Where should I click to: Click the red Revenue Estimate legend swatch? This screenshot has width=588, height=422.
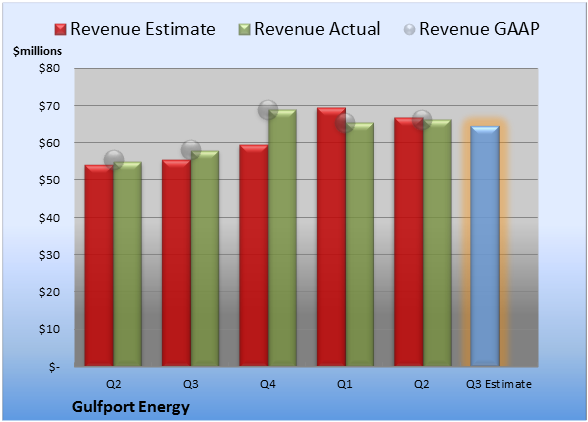click(x=60, y=29)
